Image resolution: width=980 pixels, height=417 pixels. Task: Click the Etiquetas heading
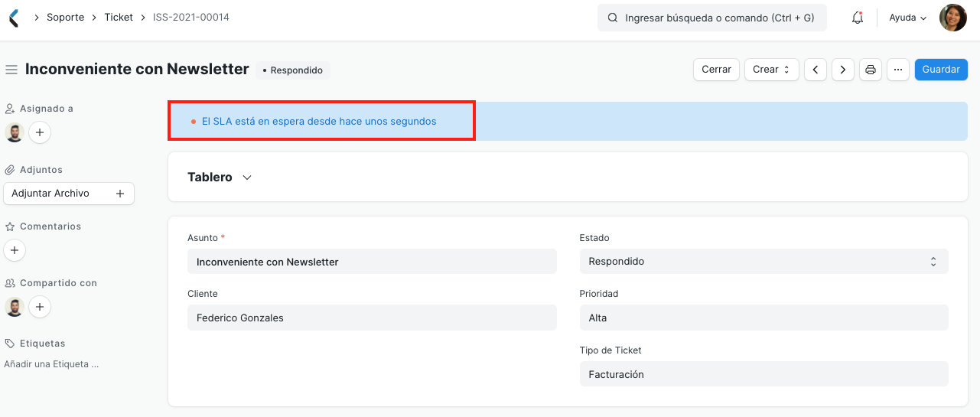click(x=35, y=344)
